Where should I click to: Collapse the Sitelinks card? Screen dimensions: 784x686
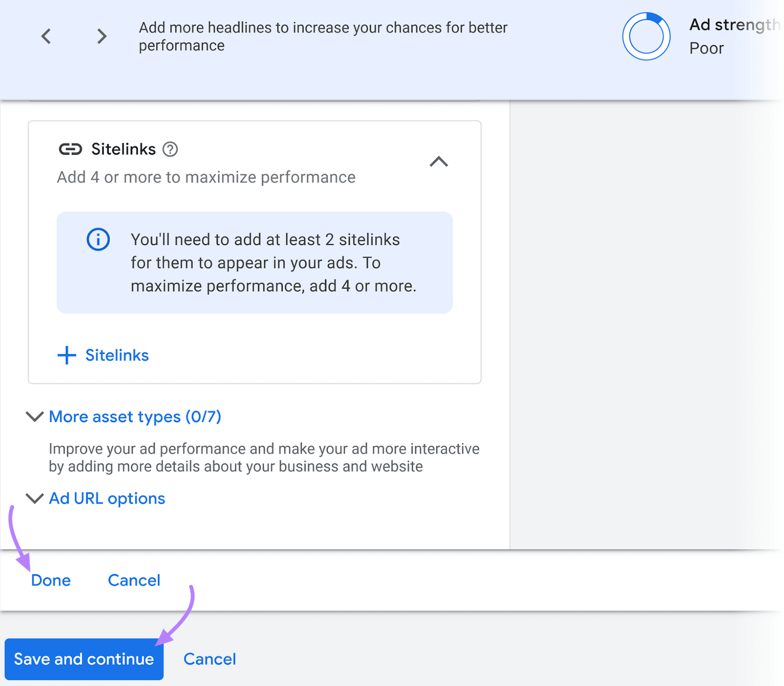click(440, 162)
